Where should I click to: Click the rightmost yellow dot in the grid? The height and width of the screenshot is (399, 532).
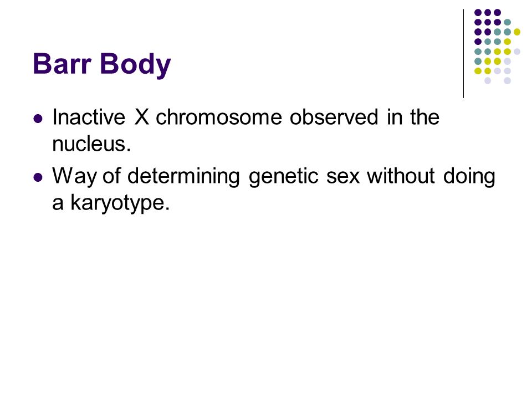(516, 32)
